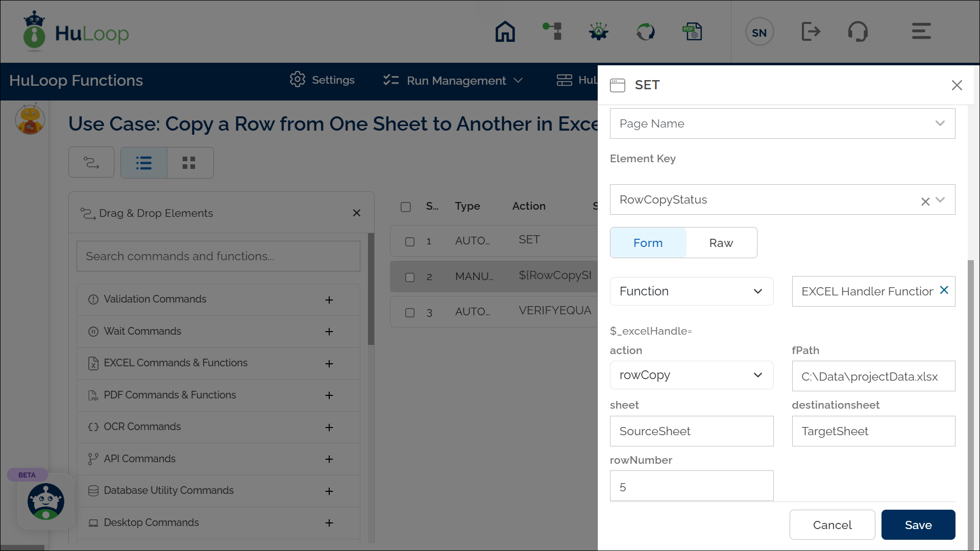Switch to grid view icon
Image resolution: width=980 pixels, height=551 pixels.
189,163
